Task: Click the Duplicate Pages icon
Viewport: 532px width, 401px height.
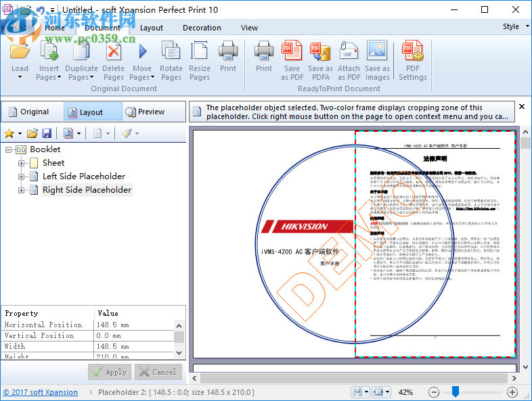Action: point(81,51)
